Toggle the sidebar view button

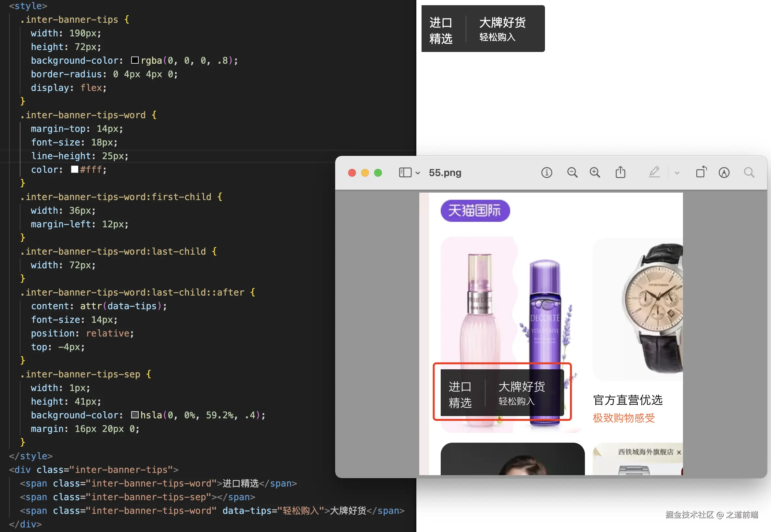[x=405, y=173]
